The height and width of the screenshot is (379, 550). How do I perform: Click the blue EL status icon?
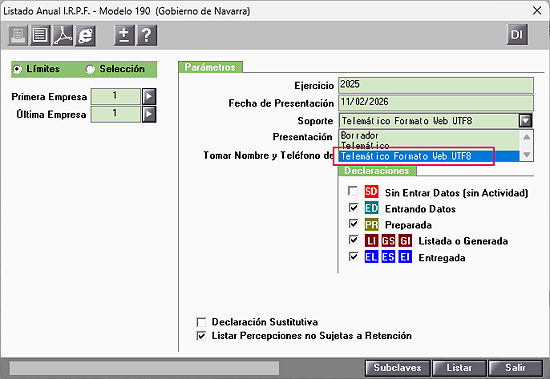[x=371, y=257]
